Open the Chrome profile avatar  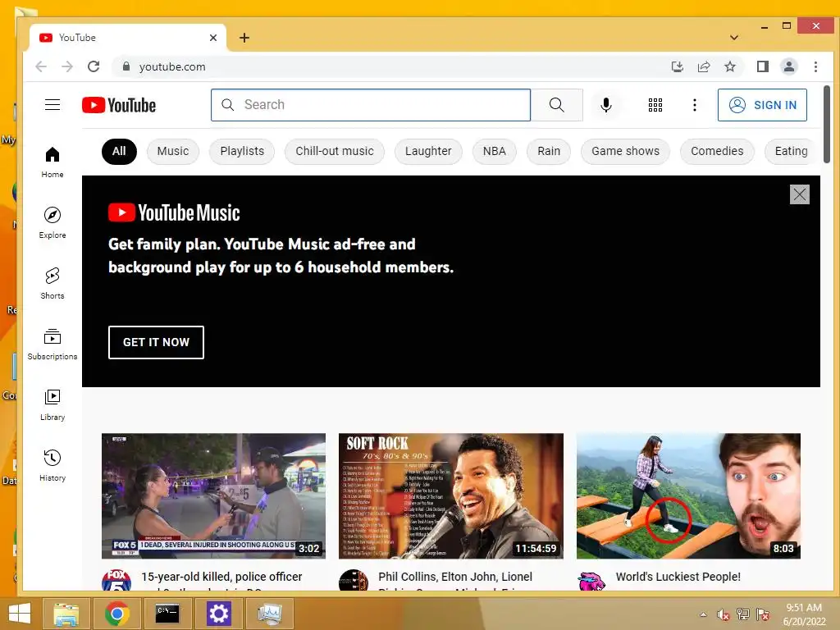788,66
